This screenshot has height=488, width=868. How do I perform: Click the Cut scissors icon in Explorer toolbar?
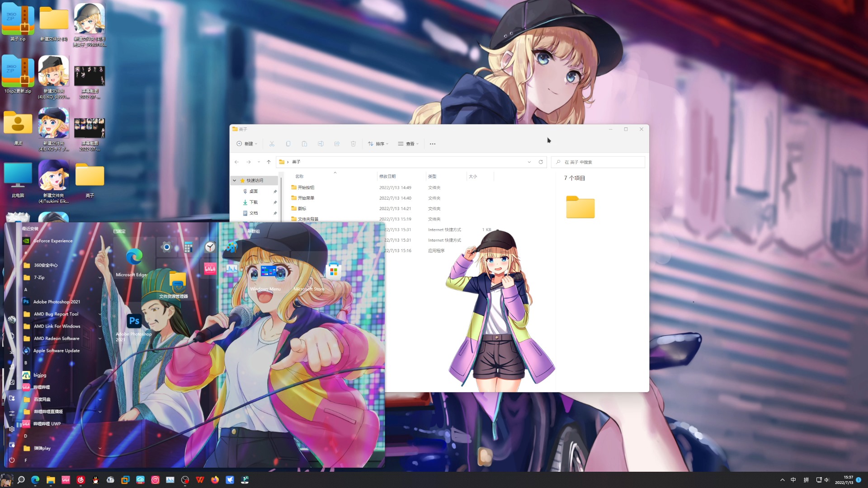click(x=272, y=144)
